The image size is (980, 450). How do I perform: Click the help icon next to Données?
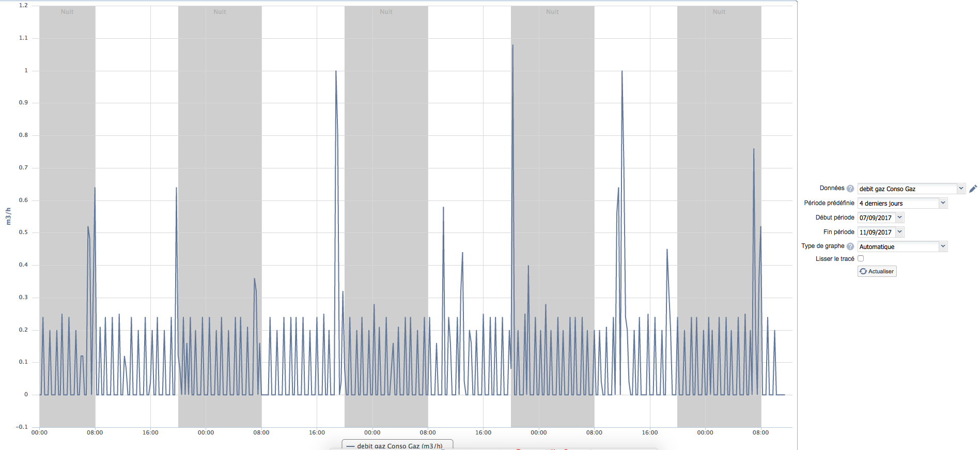[850, 189]
